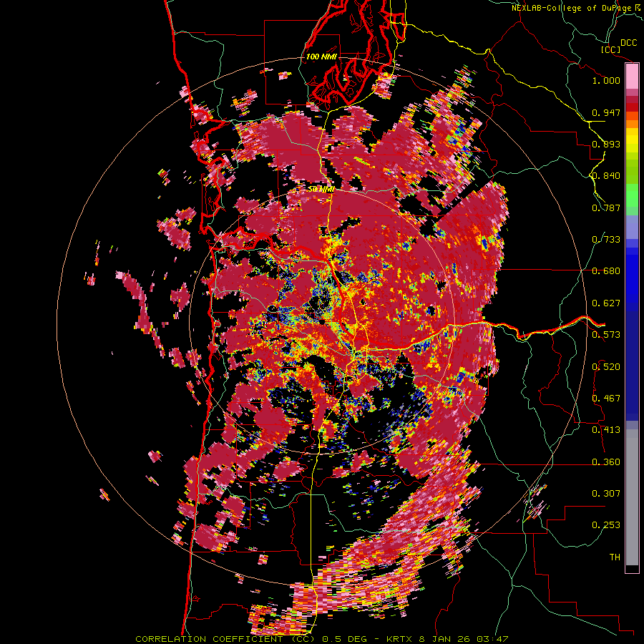Select the 1.000 value on the color scale
Image resolution: width=644 pixels, height=644 pixels.
pyautogui.click(x=606, y=80)
